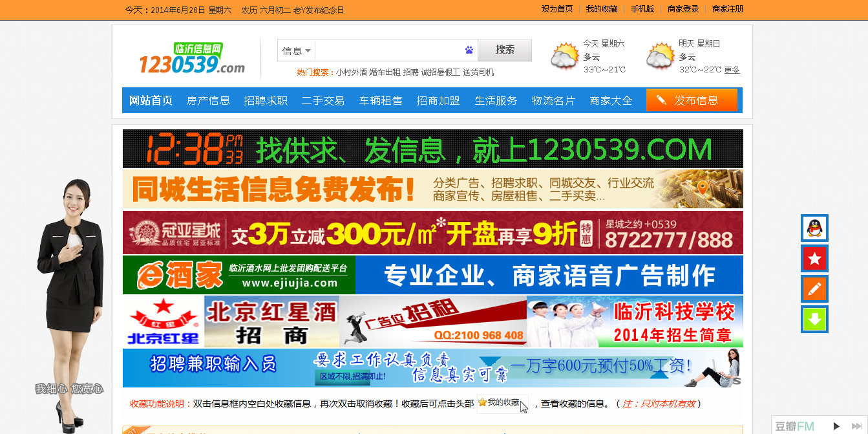Click the paw icon in search box

tap(469, 50)
